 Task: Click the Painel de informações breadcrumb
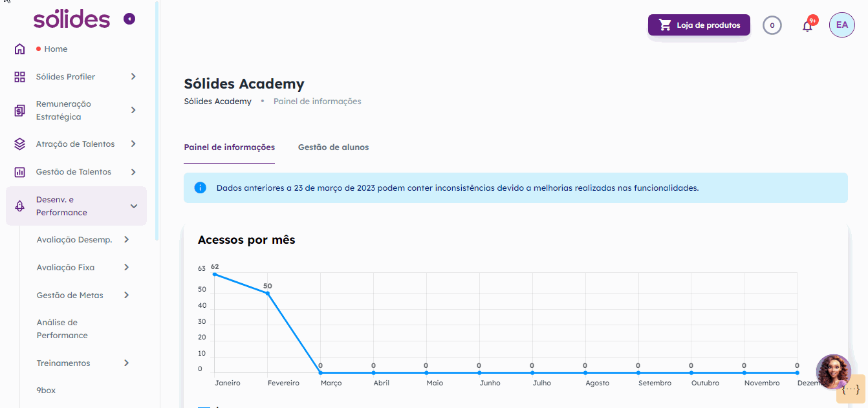[x=318, y=102]
